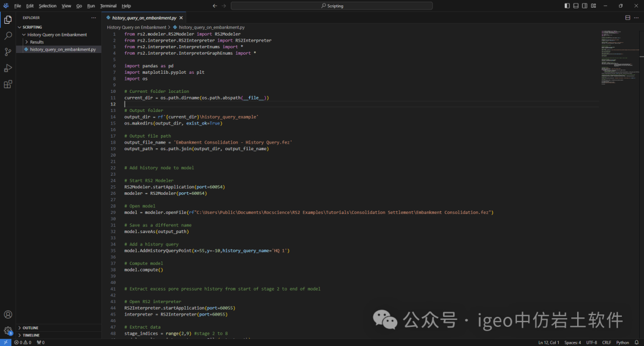Open the Source Control view
Screen dimensions: 644x346
(x=8, y=52)
